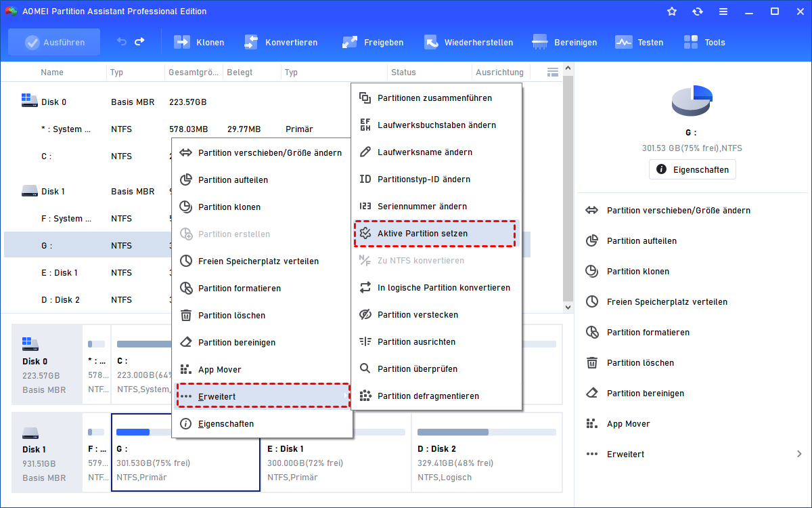The width and height of the screenshot is (812, 508).
Task: Select the Disk 0 label in disk map
Action: [x=47, y=363]
